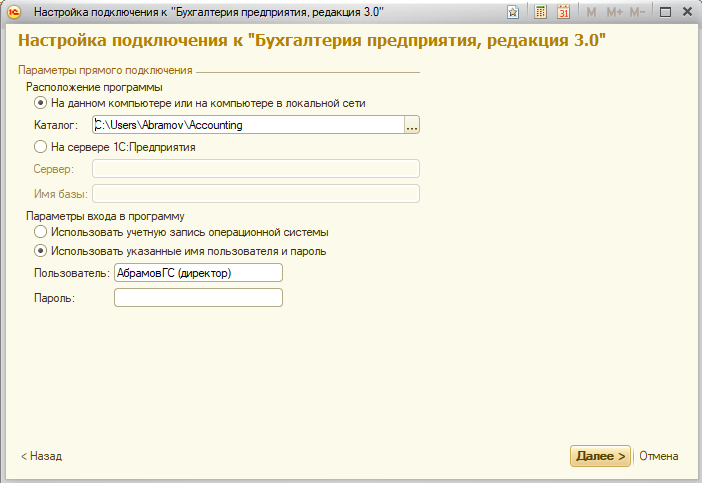This screenshot has height=483, width=702.
Task: Browse for catalog folder with ellipsis button
Action: point(411,125)
